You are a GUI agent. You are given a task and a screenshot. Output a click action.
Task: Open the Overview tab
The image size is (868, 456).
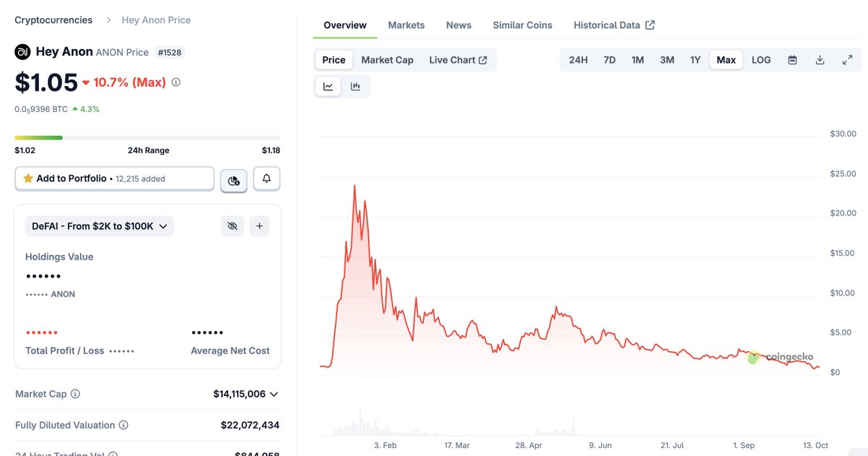click(345, 25)
